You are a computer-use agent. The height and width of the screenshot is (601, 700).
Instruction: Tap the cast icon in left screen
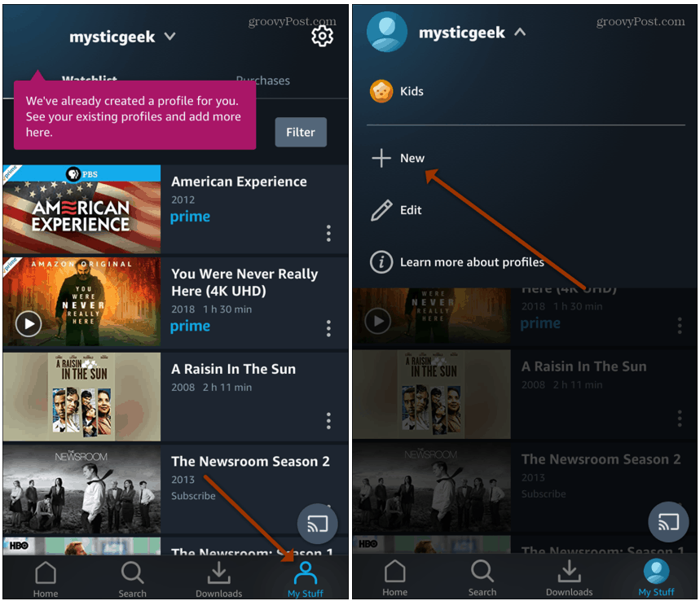pyautogui.click(x=318, y=524)
